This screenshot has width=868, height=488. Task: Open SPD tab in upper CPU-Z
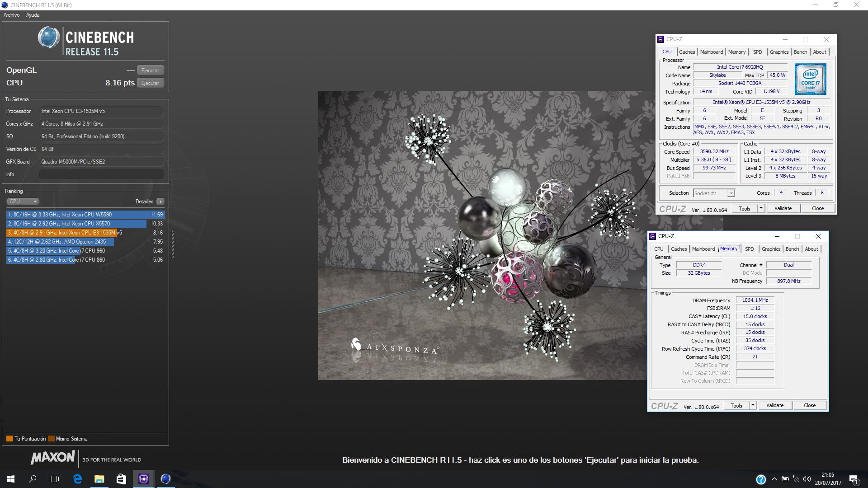point(758,52)
